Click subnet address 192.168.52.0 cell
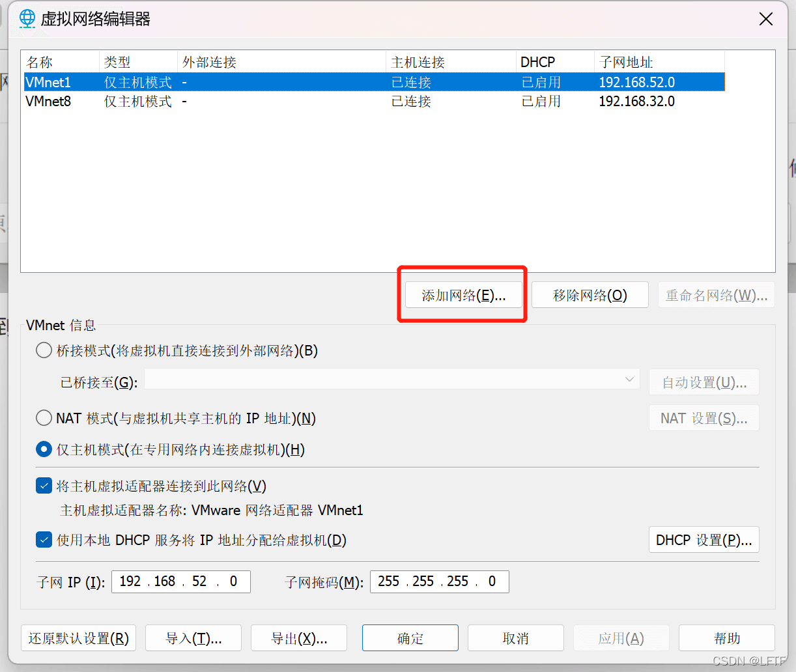This screenshot has width=796, height=672. coord(636,82)
